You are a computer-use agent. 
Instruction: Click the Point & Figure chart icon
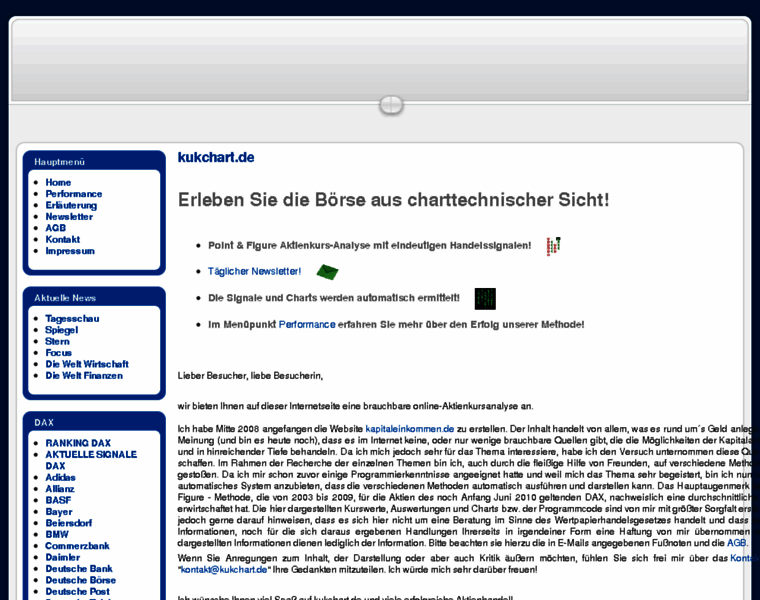tap(553, 245)
